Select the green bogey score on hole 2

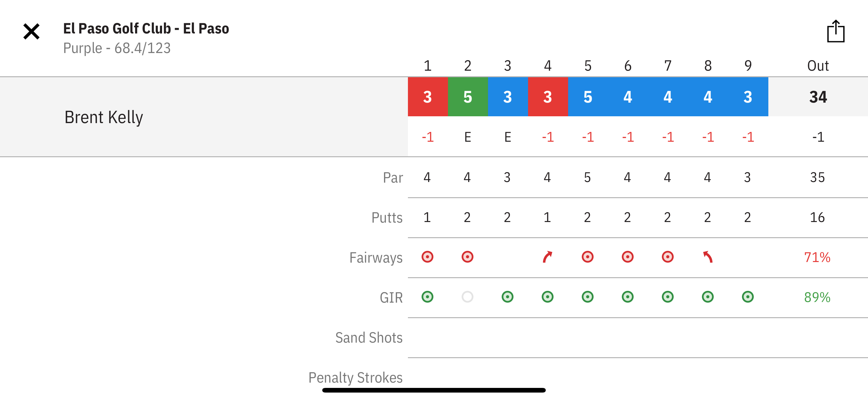(468, 97)
